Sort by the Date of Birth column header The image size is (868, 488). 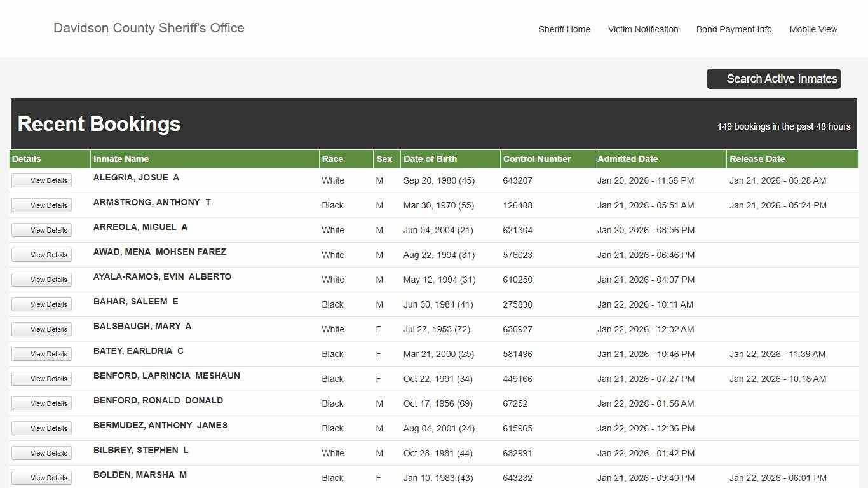pyautogui.click(x=430, y=159)
